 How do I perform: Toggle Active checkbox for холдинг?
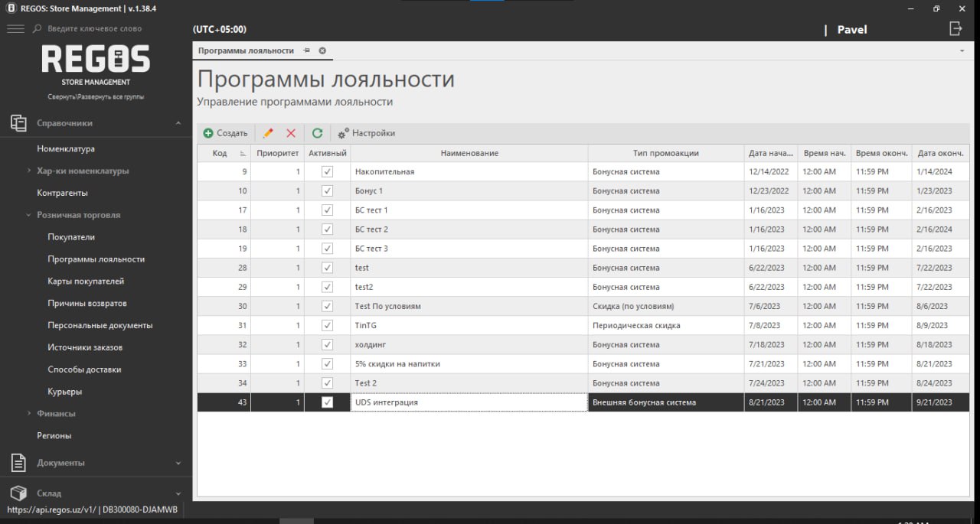tap(328, 344)
